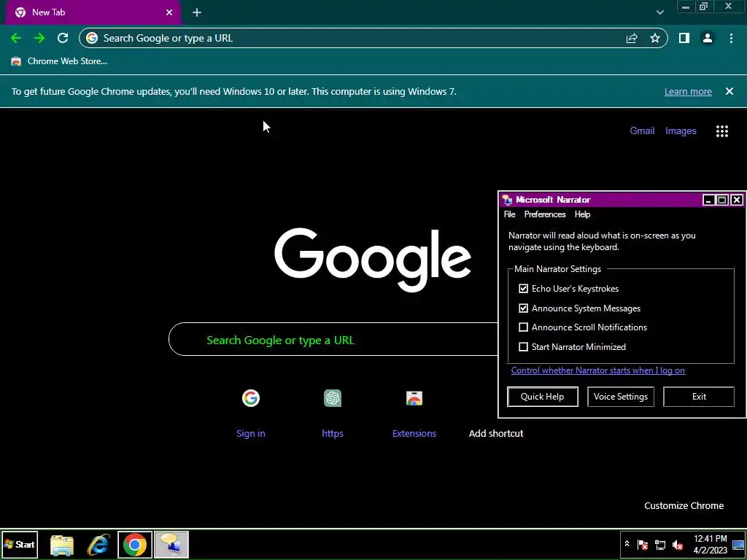Click the share icon in address bar
This screenshot has width=747, height=560.
click(x=632, y=38)
